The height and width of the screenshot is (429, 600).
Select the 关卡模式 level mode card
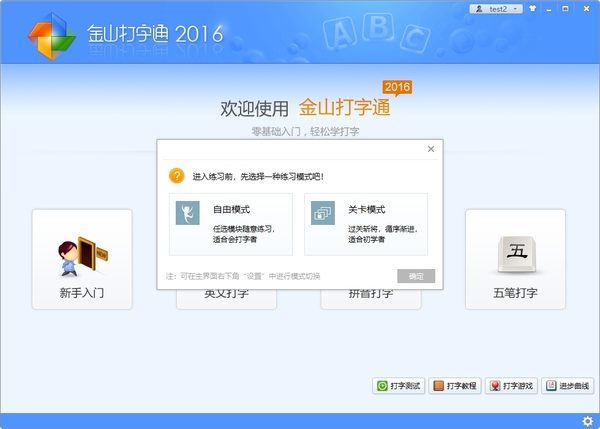pos(366,224)
